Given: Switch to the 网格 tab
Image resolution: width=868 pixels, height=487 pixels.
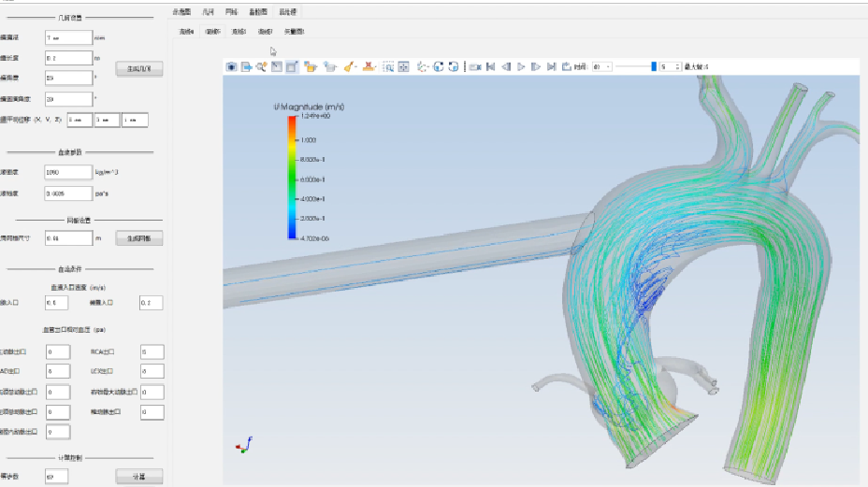Looking at the screenshot, I should 231,12.
